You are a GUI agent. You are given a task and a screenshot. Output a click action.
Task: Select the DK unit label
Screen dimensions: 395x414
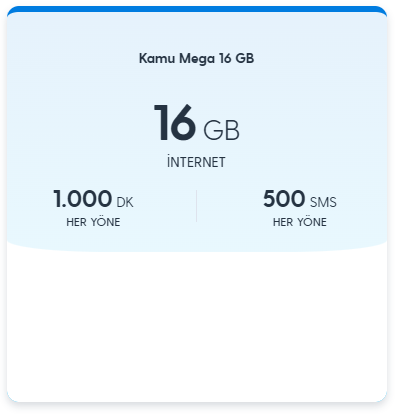[x=125, y=202]
